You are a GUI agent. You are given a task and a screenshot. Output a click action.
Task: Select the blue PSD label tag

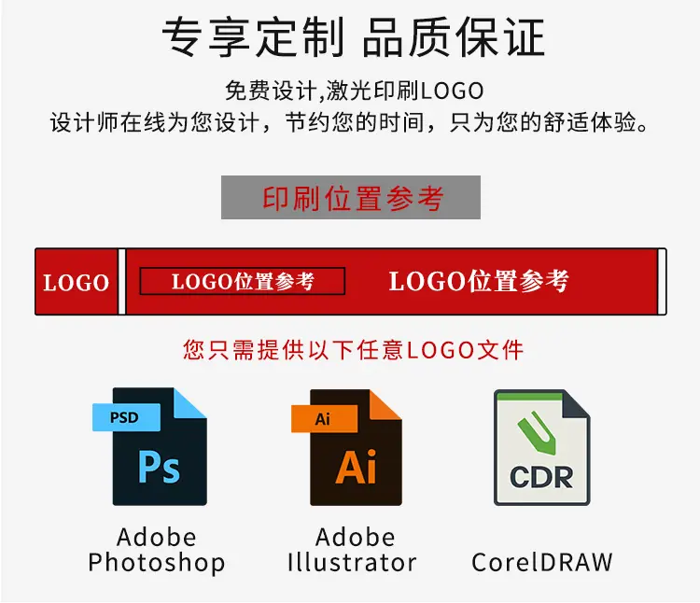click(126, 417)
